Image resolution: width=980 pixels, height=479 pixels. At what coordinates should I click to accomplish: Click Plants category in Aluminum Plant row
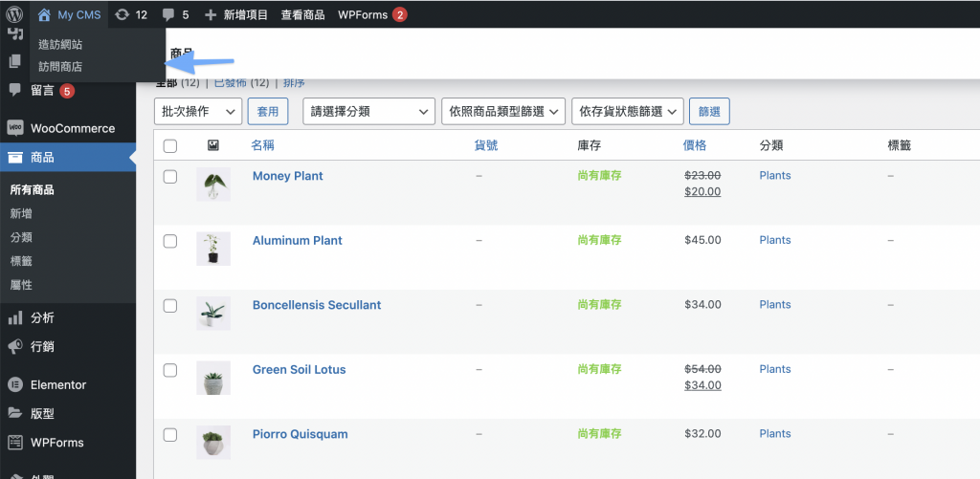(775, 240)
